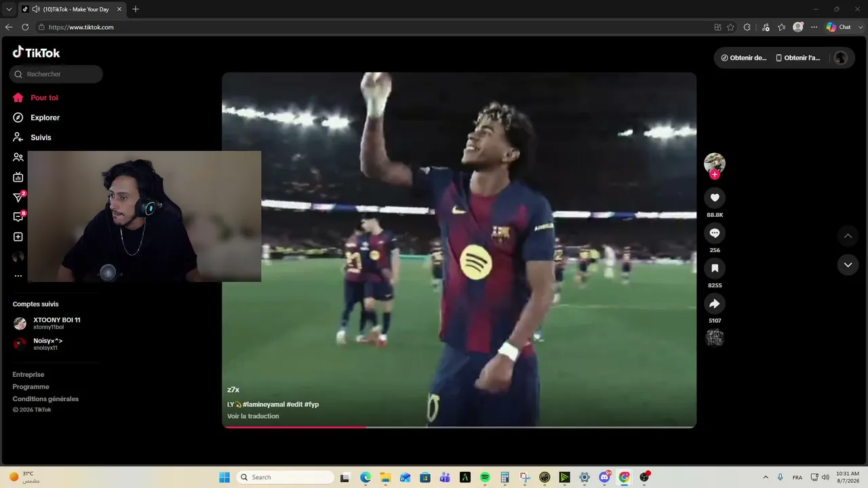
Task: Open File Explorer from the taskbar
Action: tap(385, 477)
